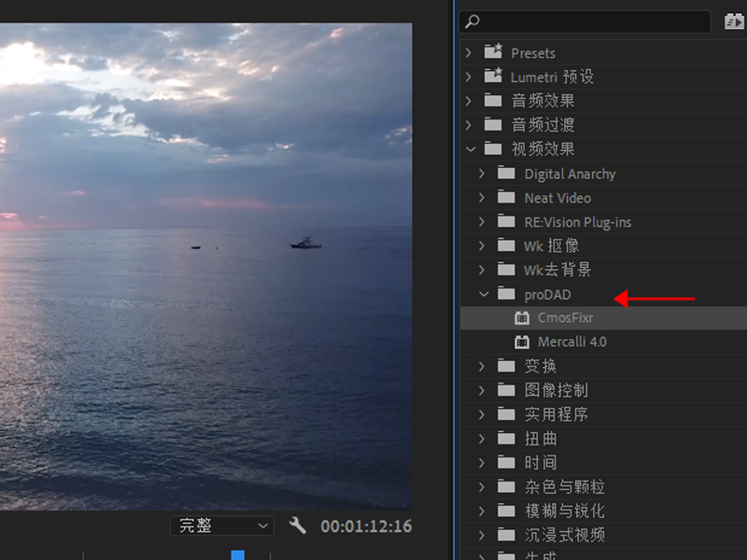The height and width of the screenshot is (560, 747).
Task: Collapse the proDAD folder
Action: click(484, 294)
